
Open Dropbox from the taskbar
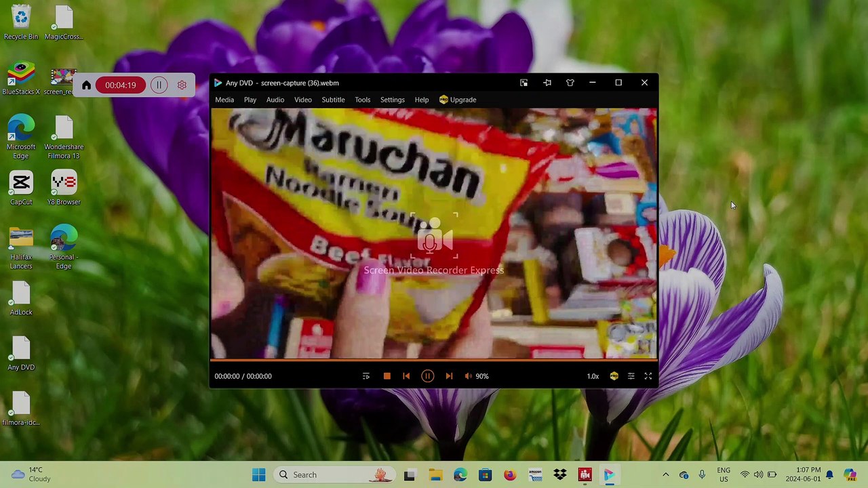560,475
